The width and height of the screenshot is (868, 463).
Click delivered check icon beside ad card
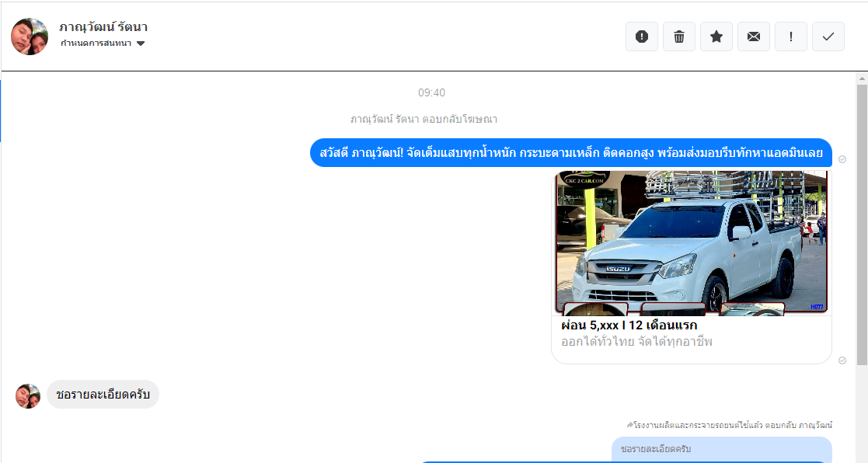point(842,360)
